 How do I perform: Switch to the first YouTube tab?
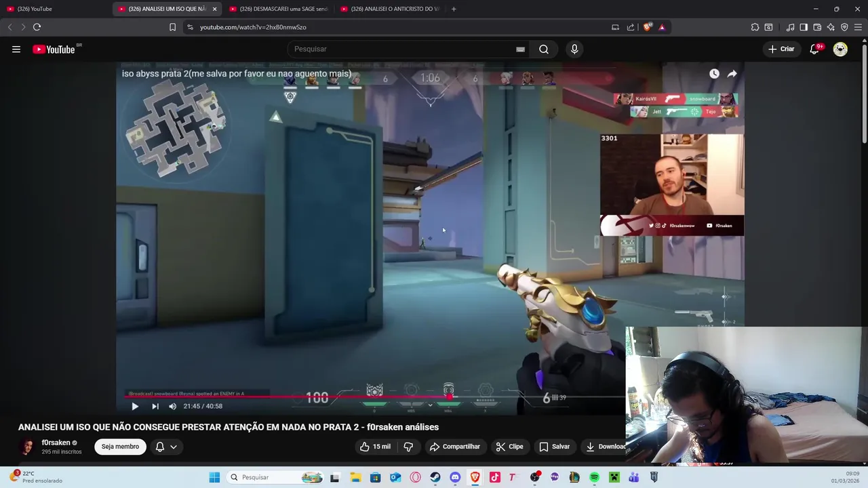pyautogui.click(x=56, y=9)
